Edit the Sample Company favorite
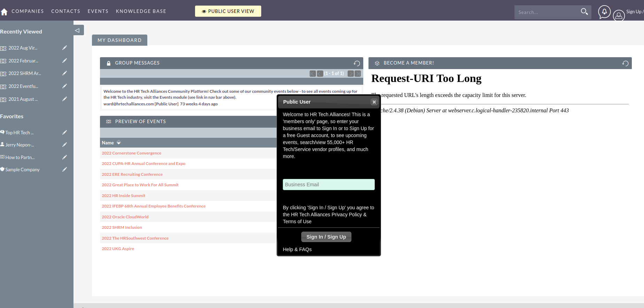Screen dimensions: 644x308 [x=64, y=170]
